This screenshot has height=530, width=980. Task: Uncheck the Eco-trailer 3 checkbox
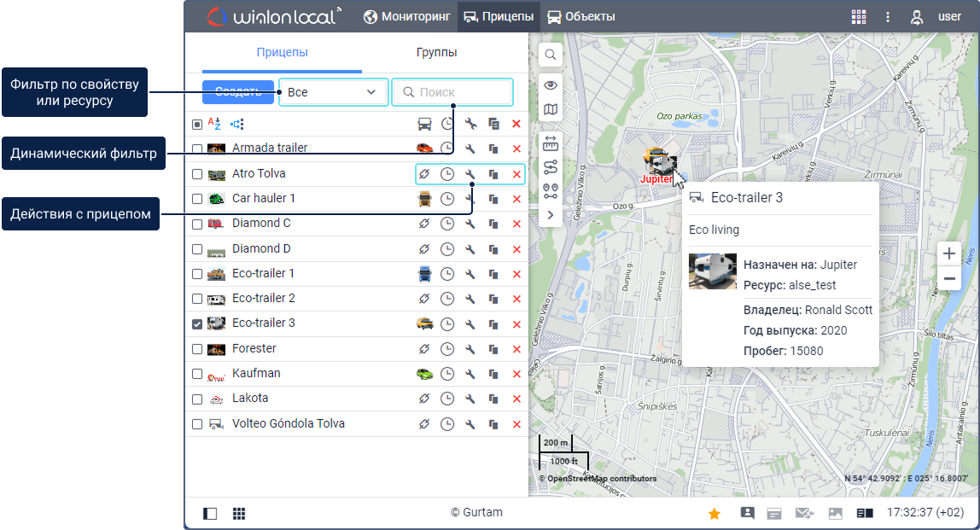197,324
